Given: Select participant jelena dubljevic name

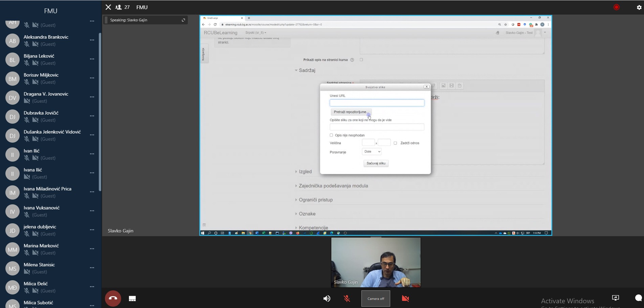Looking at the screenshot, I should pyautogui.click(x=40, y=227).
